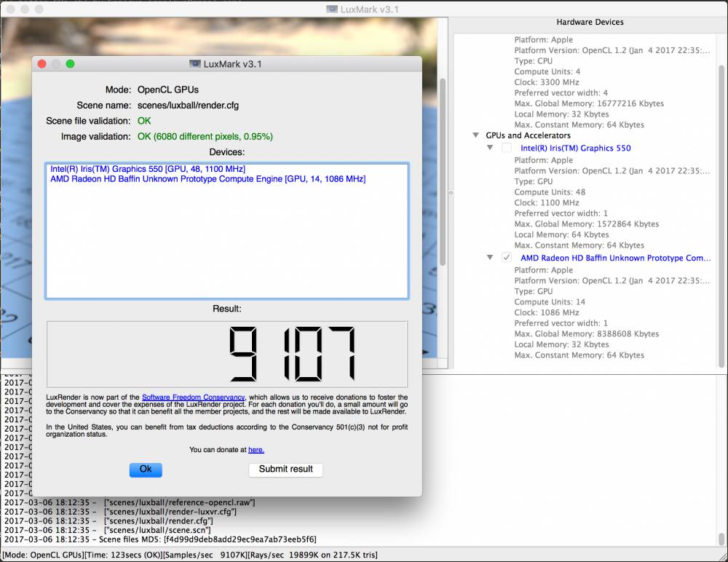Viewport: 728px width, 562px height.
Task: Uncheck the AMD Radeon HD Baffin checkbox
Action: pyautogui.click(x=507, y=257)
